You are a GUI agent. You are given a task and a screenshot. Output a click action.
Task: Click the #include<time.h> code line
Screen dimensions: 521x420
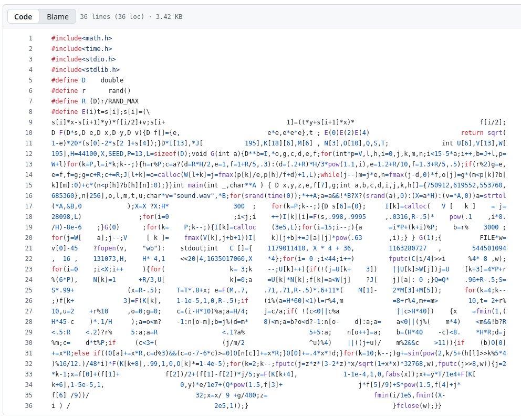pyautogui.click(x=82, y=49)
